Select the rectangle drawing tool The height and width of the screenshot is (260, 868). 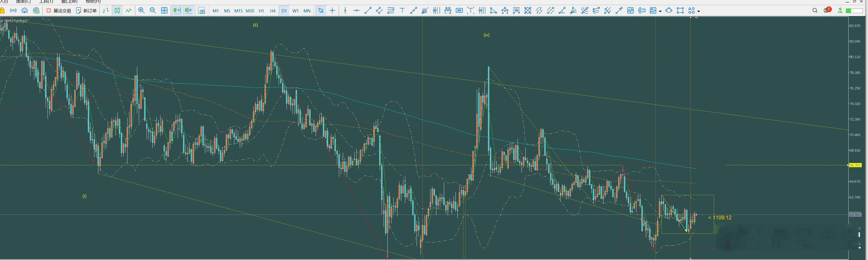point(680,11)
